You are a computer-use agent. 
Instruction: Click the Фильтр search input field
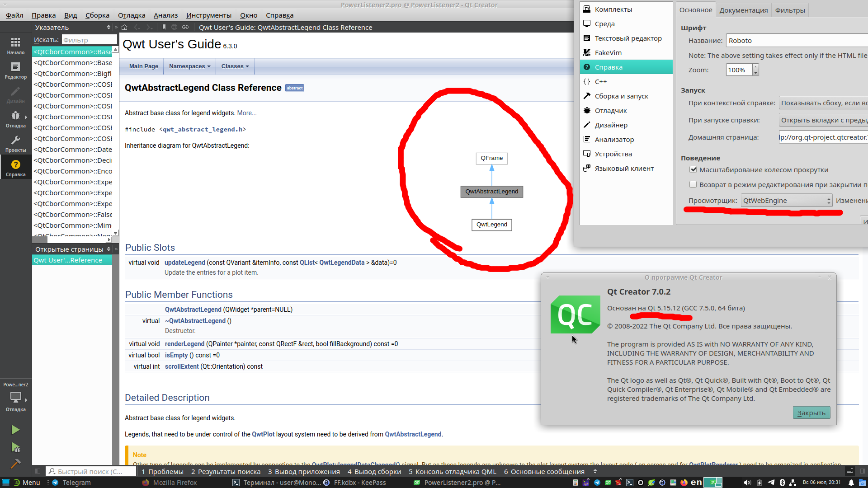[89, 40]
